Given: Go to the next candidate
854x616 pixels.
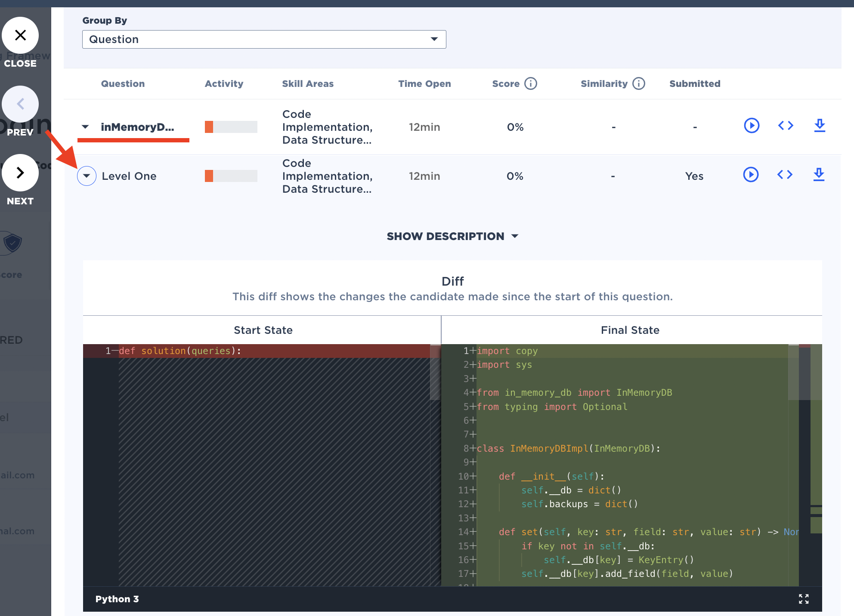Looking at the screenshot, I should (20, 173).
